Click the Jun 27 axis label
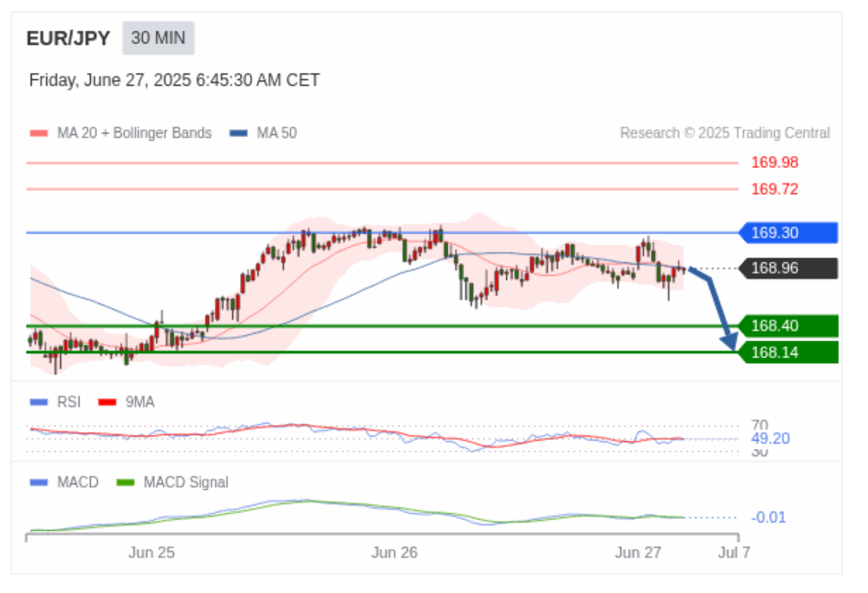Screen dimensions: 868x593 638,553
